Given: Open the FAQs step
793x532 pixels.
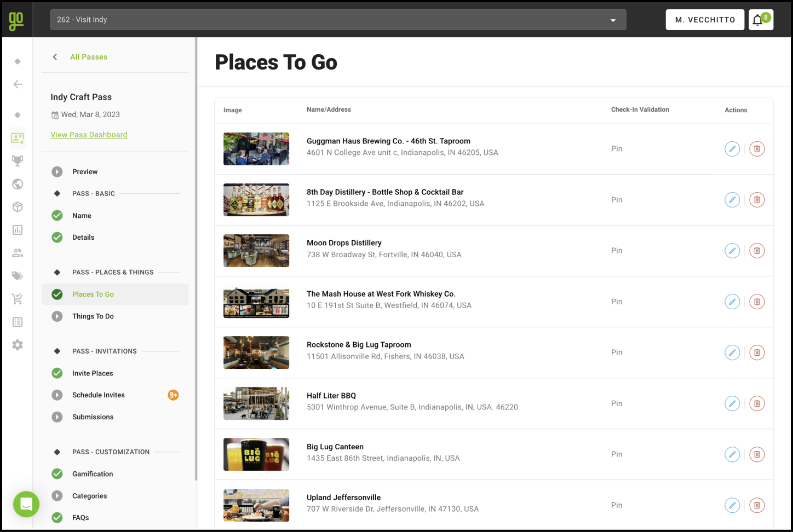Looking at the screenshot, I should tap(115, 518).
